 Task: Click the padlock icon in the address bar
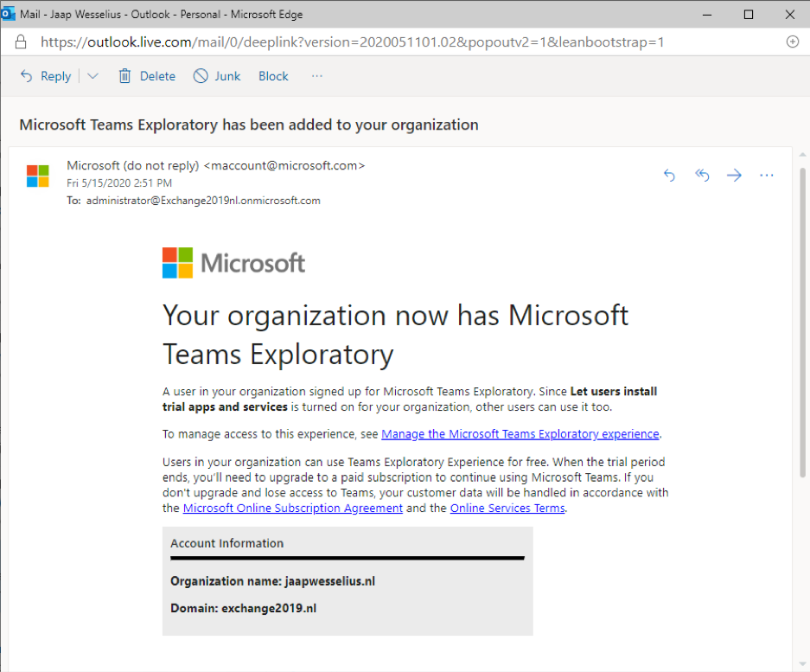click(19, 41)
